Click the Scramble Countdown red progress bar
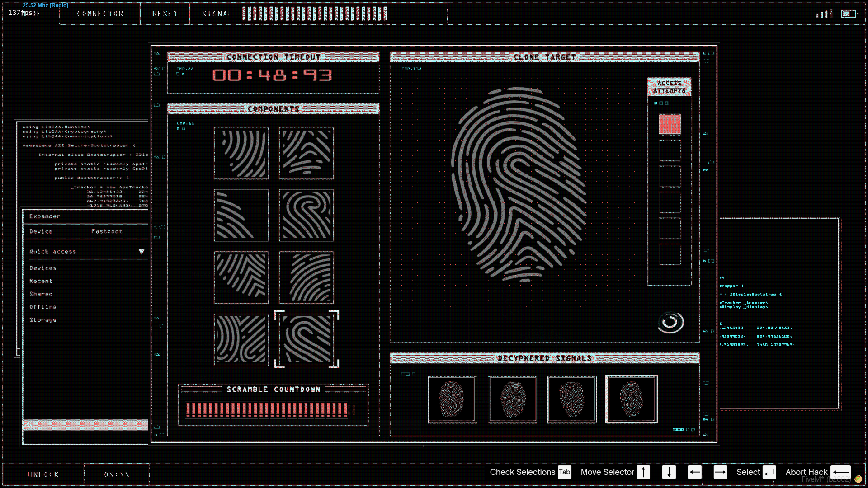 point(267,409)
